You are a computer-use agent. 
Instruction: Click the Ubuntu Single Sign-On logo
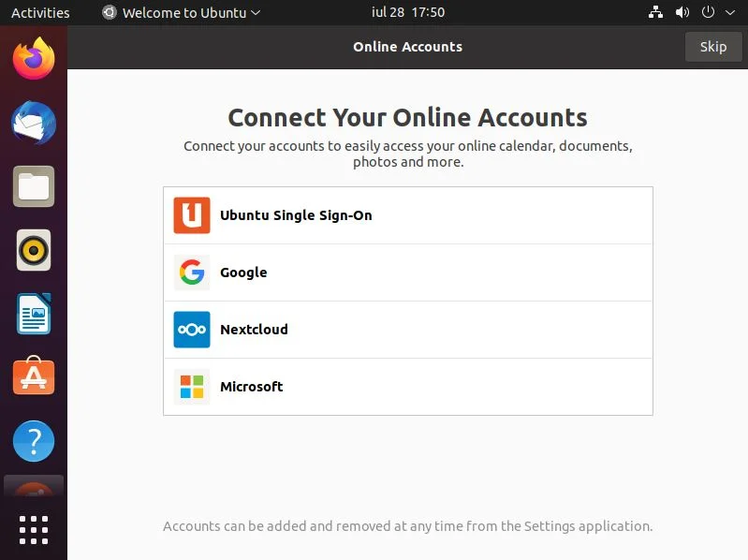[x=192, y=215]
